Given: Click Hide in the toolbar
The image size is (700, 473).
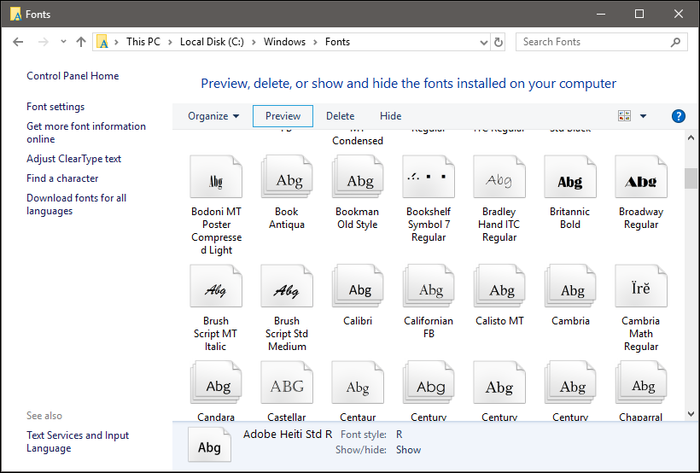Looking at the screenshot, I should [x=391, y=116].
